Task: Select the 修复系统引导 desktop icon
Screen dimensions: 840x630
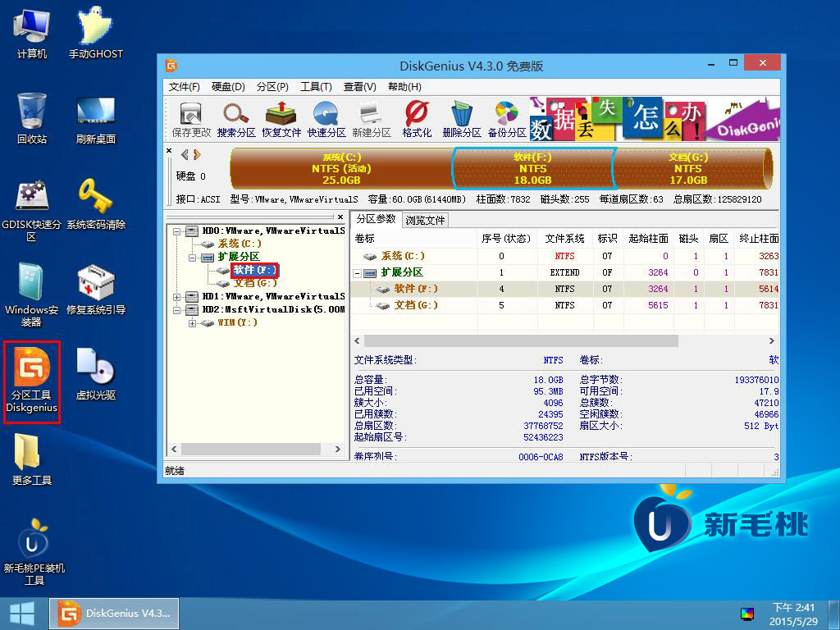Action: [x=96, y=290]
